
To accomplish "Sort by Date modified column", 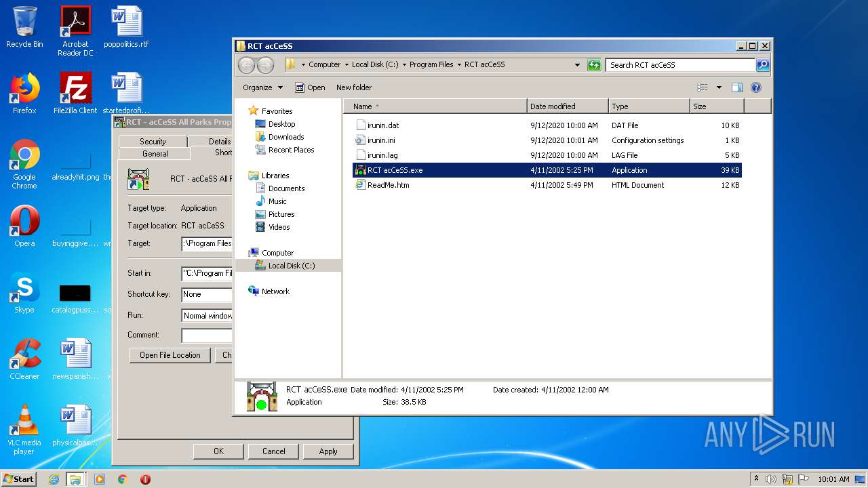I will point(568,106).
